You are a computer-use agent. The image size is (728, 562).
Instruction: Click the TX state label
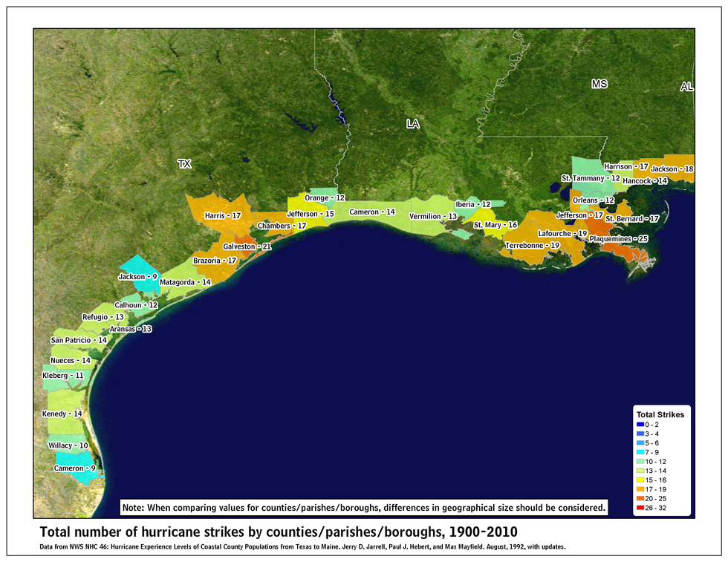(x=183, y=164)
